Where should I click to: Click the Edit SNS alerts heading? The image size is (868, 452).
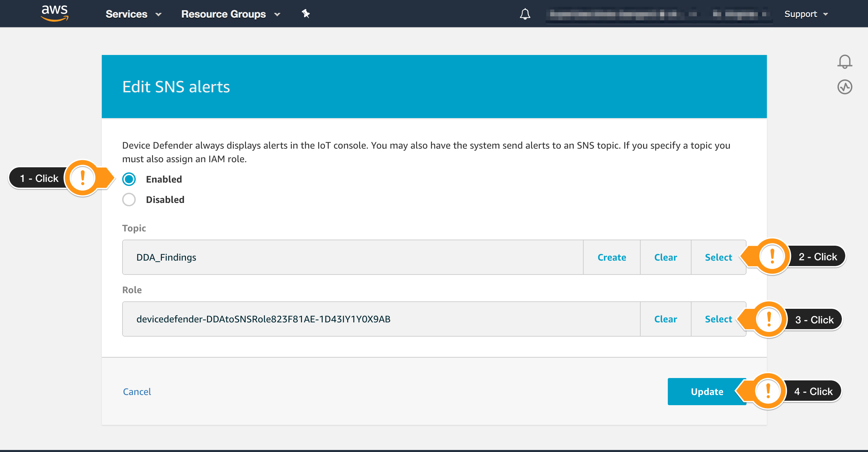pyautogui.click(x=176, y=87)
